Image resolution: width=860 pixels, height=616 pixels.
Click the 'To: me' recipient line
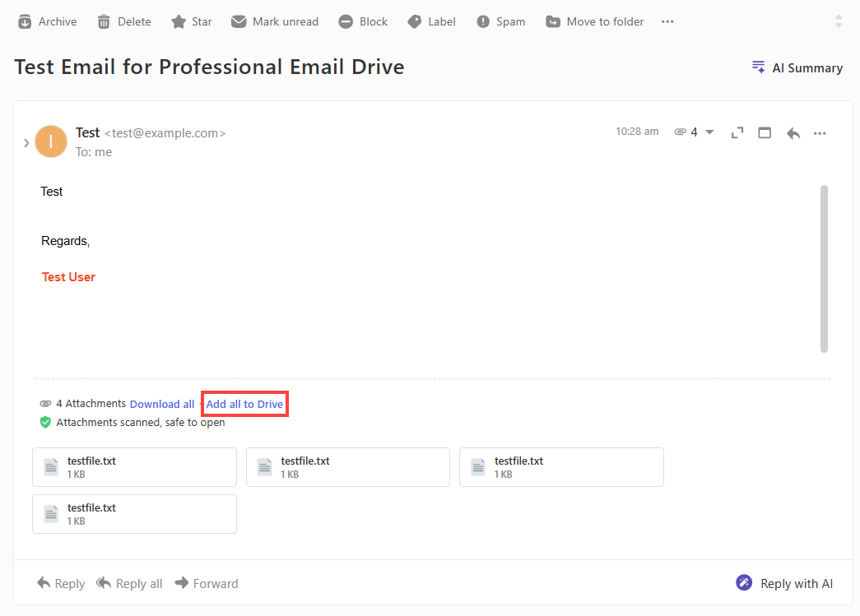94,152
